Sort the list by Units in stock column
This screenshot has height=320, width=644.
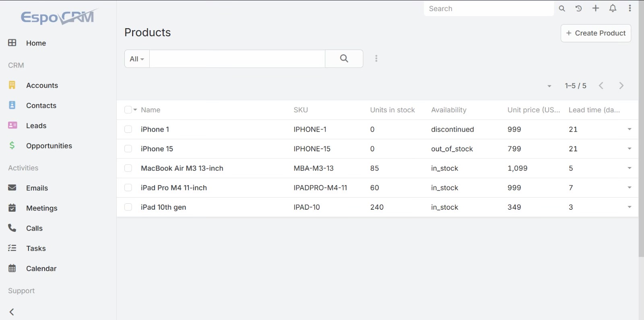[392, 110]
